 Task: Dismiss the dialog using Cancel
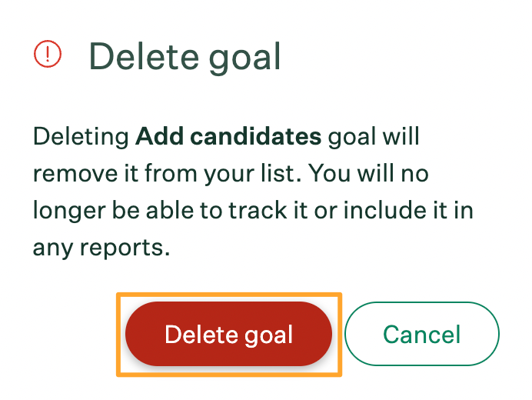click(421, 335)
